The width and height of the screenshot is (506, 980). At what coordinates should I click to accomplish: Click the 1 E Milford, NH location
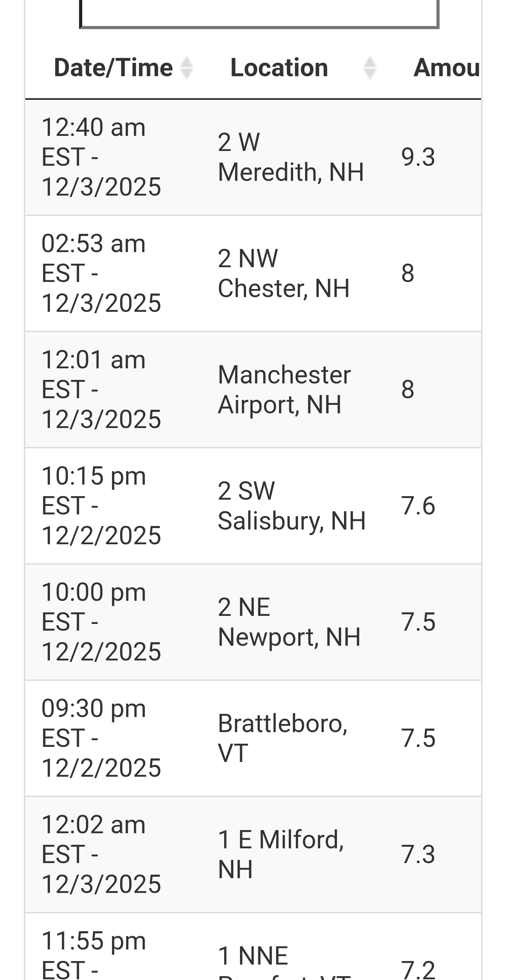281,854
